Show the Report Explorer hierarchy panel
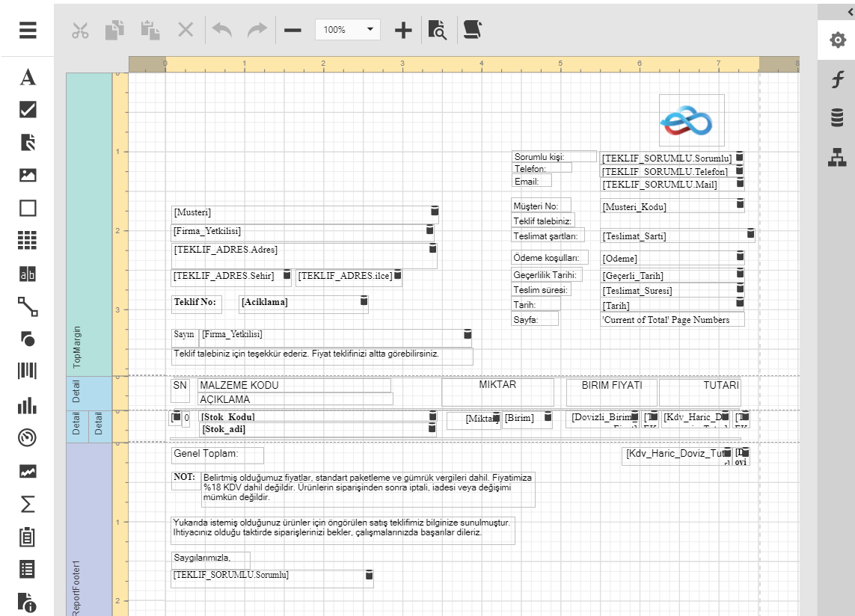Image resolution: width=855 pixels, height=616 pixels. pyautogui.click(x=837, y=157)
